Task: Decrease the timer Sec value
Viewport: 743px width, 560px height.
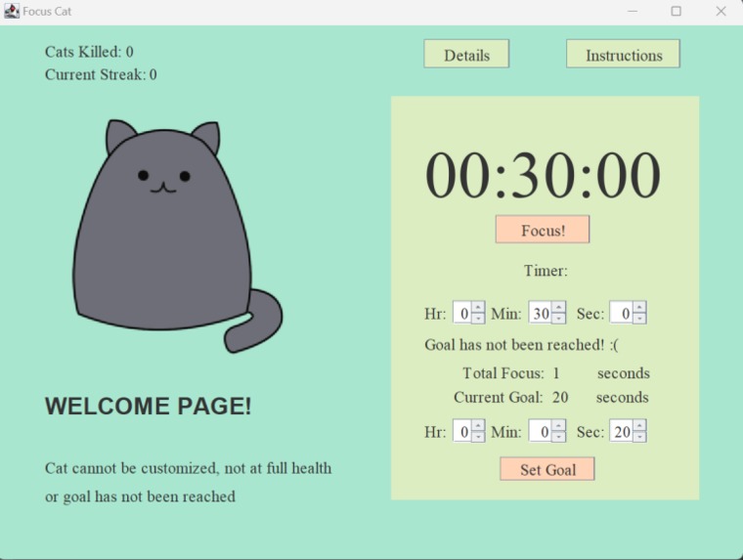Action: pos(639,319)
